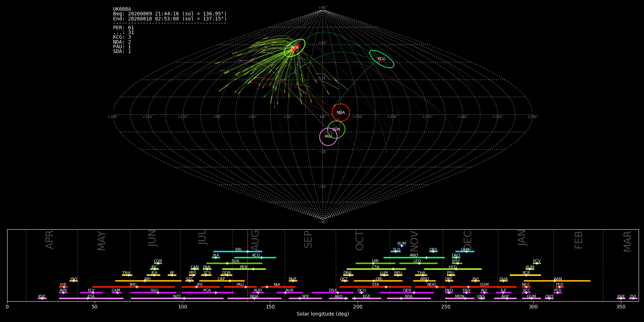The width and height of the screenshot is (644, 322).
Task: Click the JMC shower bar in the timeline
Action: [133, 287]
